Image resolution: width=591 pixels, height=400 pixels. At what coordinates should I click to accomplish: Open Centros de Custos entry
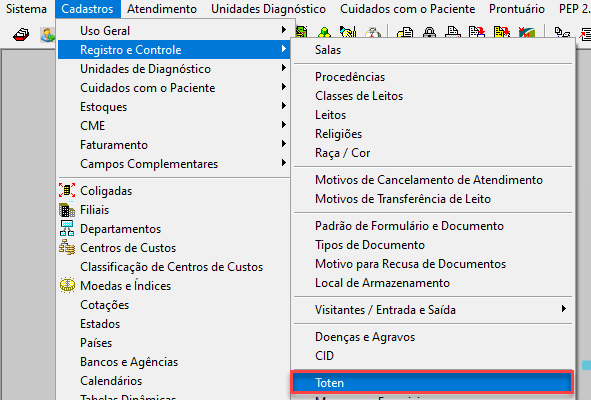(174, 248)
